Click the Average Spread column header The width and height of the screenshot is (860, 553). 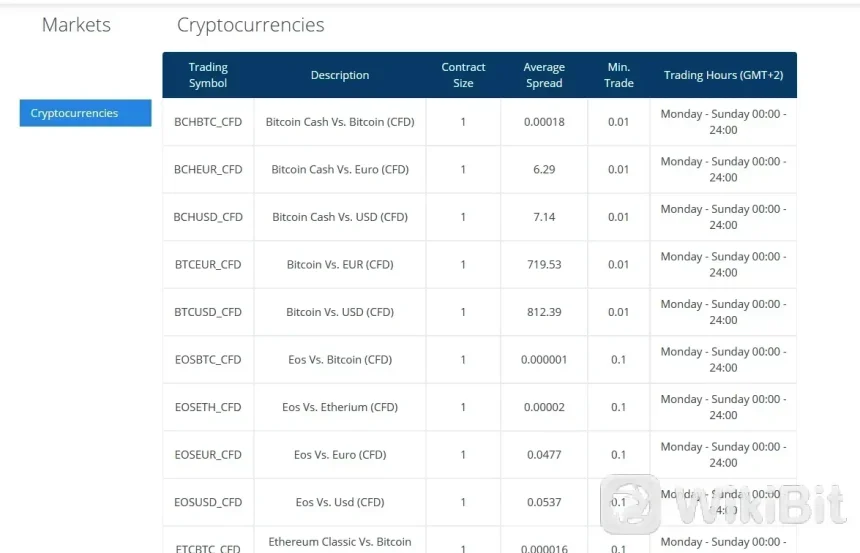click(x=544, y=75)
